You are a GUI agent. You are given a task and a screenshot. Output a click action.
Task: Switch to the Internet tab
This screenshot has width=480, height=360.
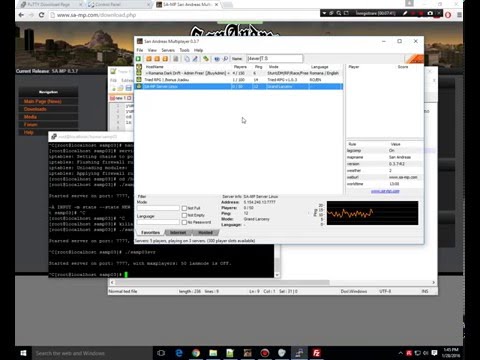tap(178, 232)
